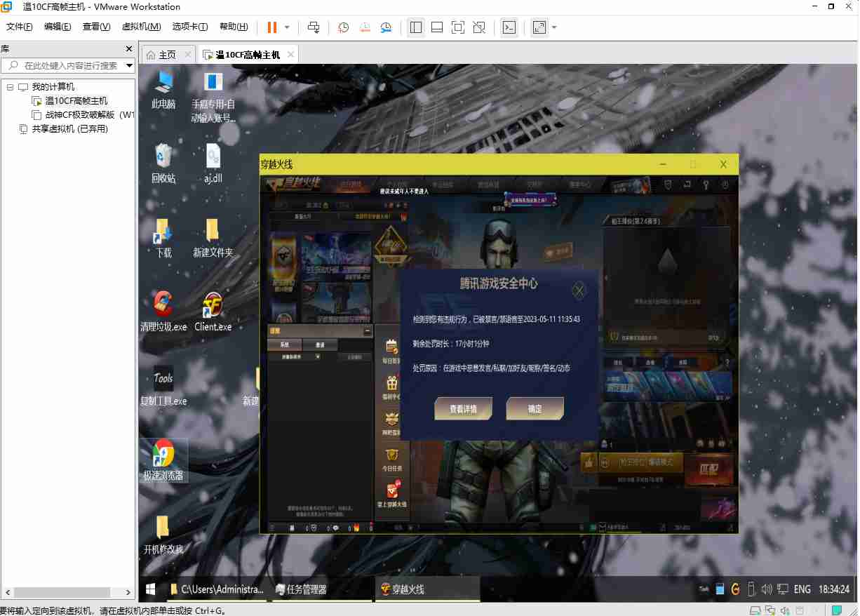Select the 开机修改我 folder icon
860x616 pixels.
pos(163,535)
